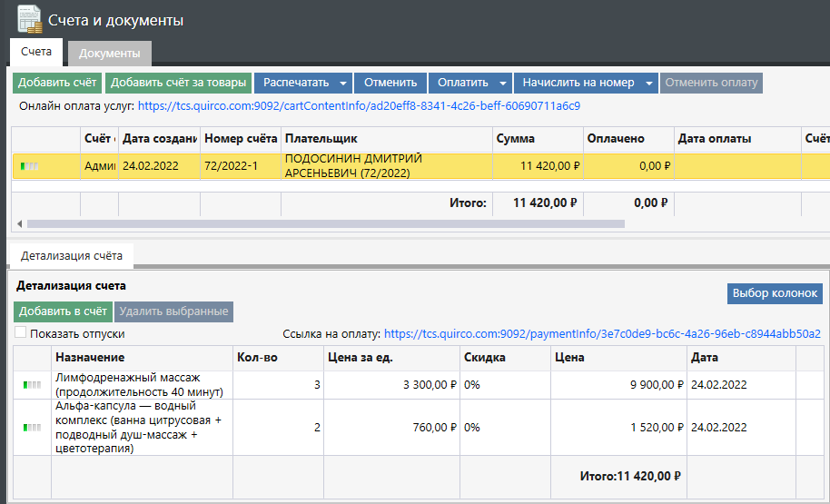Click the invoices and documents header icon
830x504 pixels.
(29, 19)
